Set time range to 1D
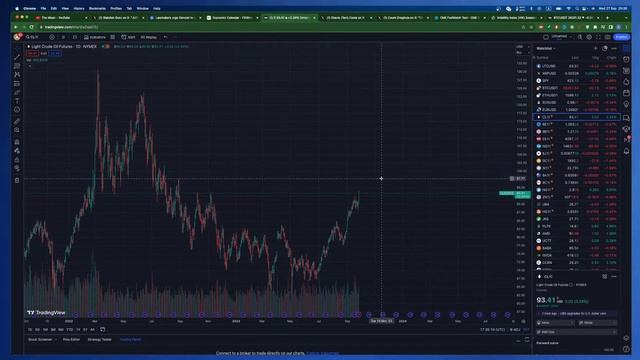Image resolution: width=640 pixels, height=360 pixels. 30,329
